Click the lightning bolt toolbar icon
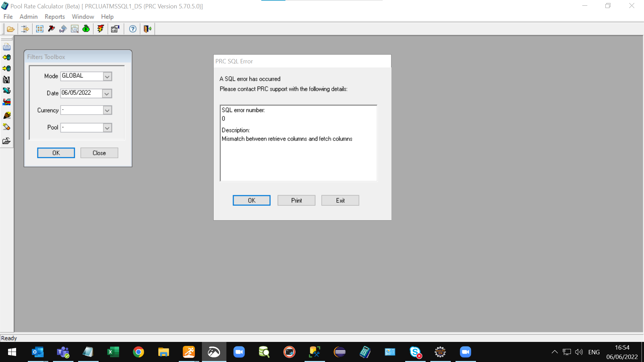Image resolution: width=644 pixels, height=362 pixels. (100, 29)
